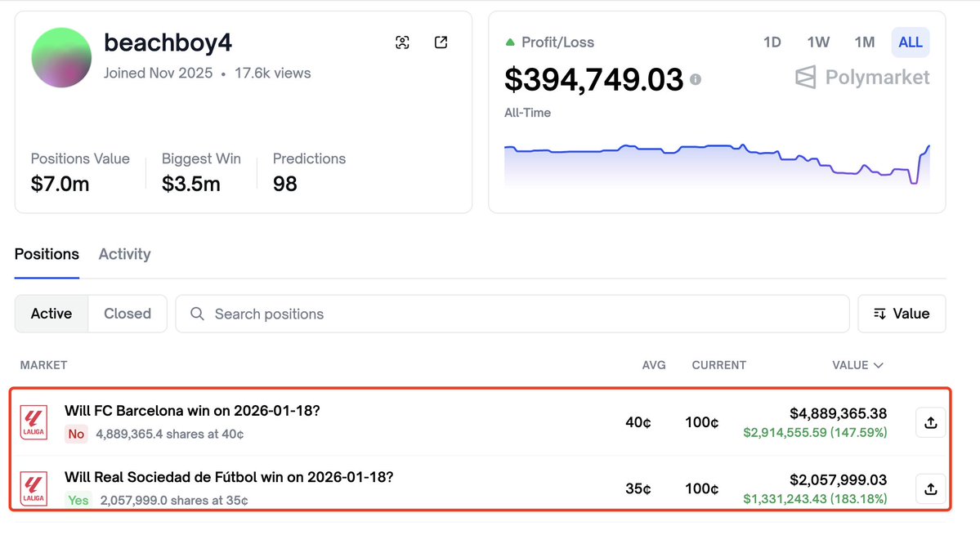Select the ALL profit time range
The height and width of the screenshot is (535, 980).
pos(910,42)
